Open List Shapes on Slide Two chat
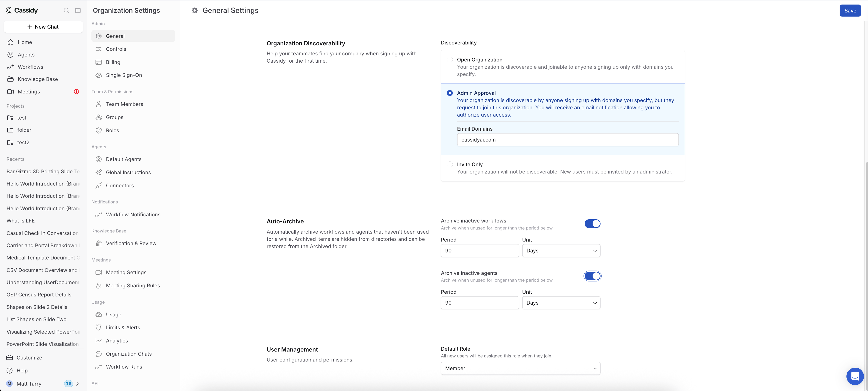 tap(43, 319)
